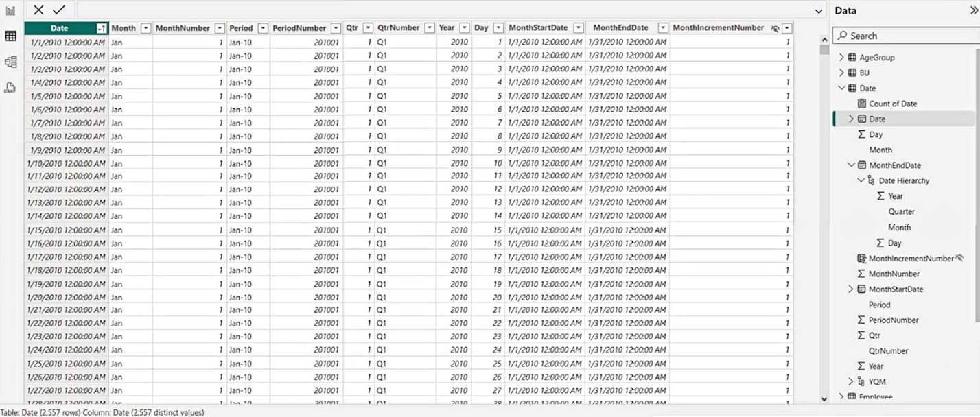Click the Date cell 1/15/2010 12:00:00 AM
980x417 pixels.
tap(67, 230)
